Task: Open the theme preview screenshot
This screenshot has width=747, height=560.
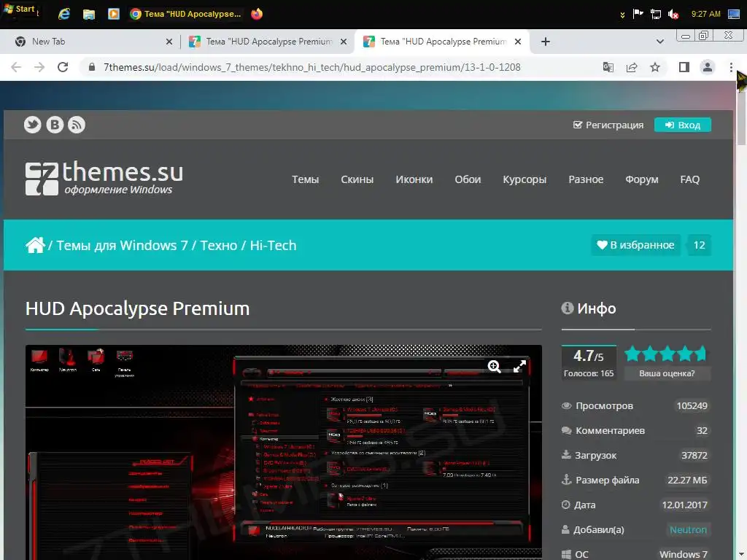Action: (284, 452)
